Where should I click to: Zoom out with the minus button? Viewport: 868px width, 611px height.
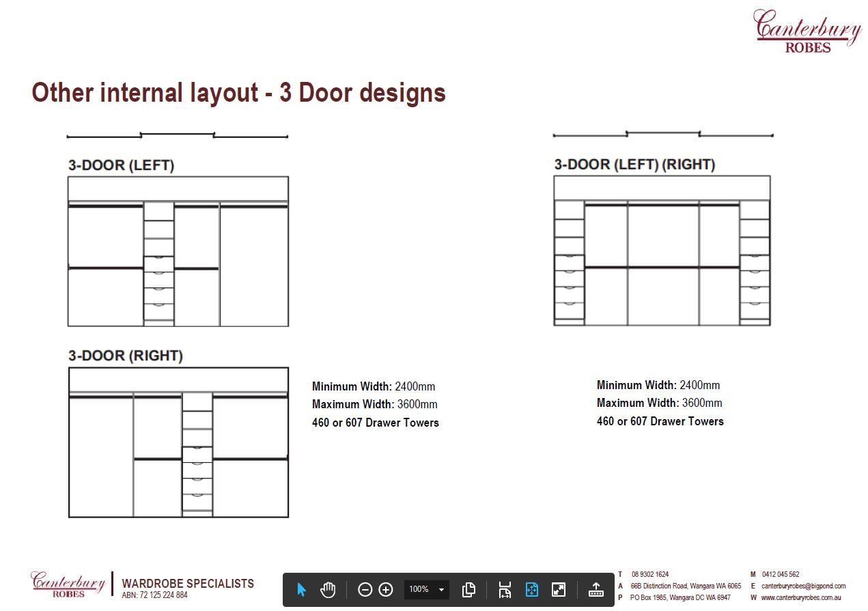click(x=365, y=589)
